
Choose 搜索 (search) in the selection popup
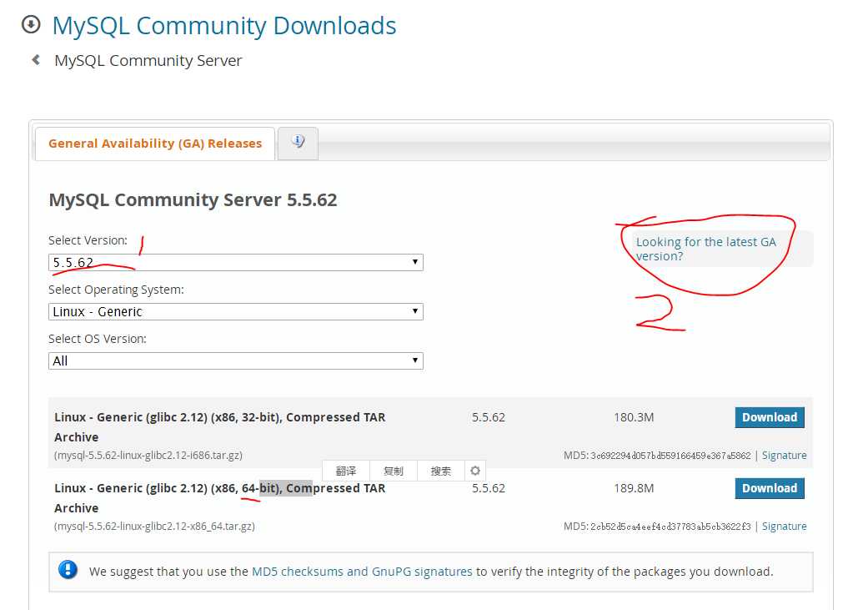pyautogui.click(x=440, y=471)
